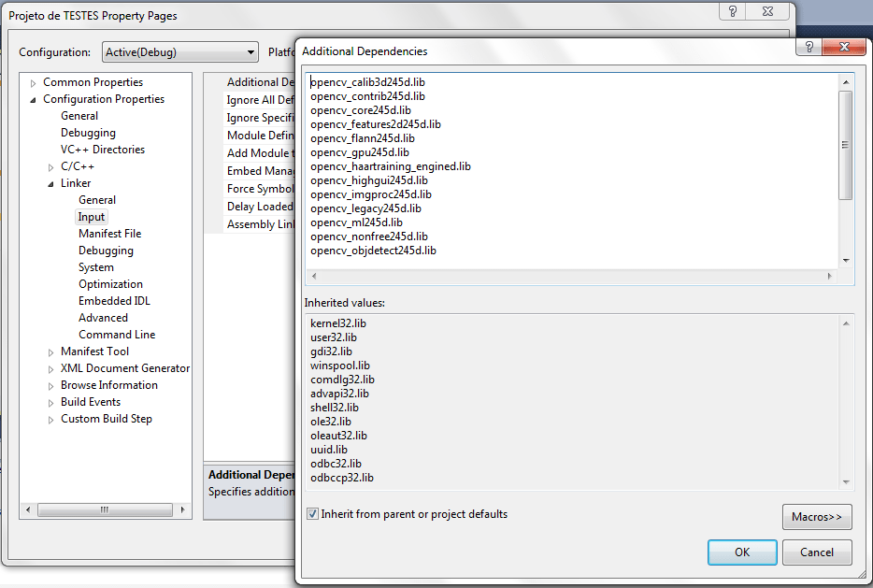Open the Configuration dropdown showing Active(Debug)
The image size is (873, 588).
250,52
